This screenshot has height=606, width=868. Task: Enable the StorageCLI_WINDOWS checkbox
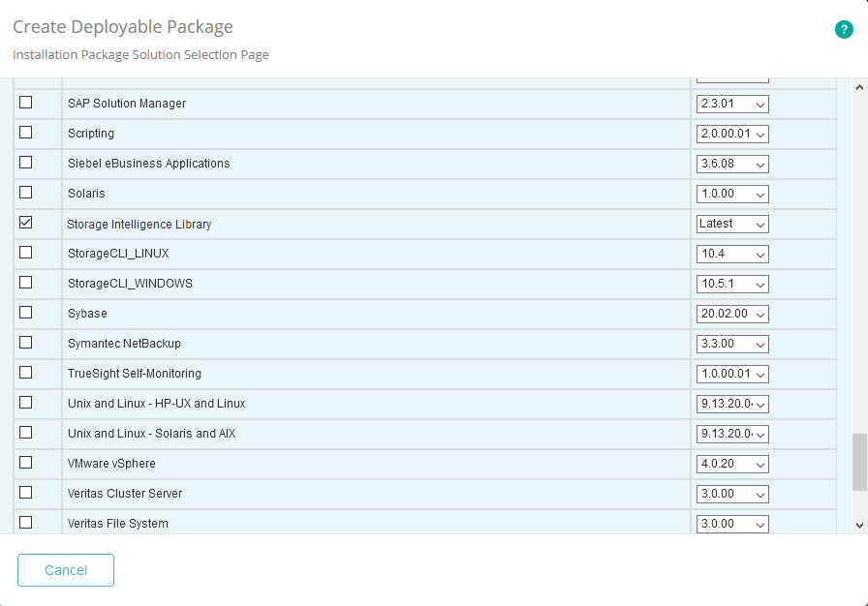[26, 282]
